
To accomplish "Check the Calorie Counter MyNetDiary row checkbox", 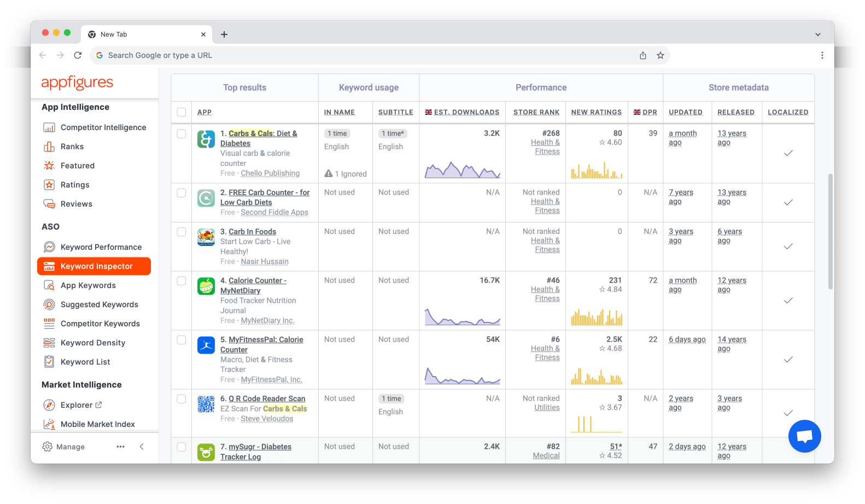I will [x=182, y=280].
